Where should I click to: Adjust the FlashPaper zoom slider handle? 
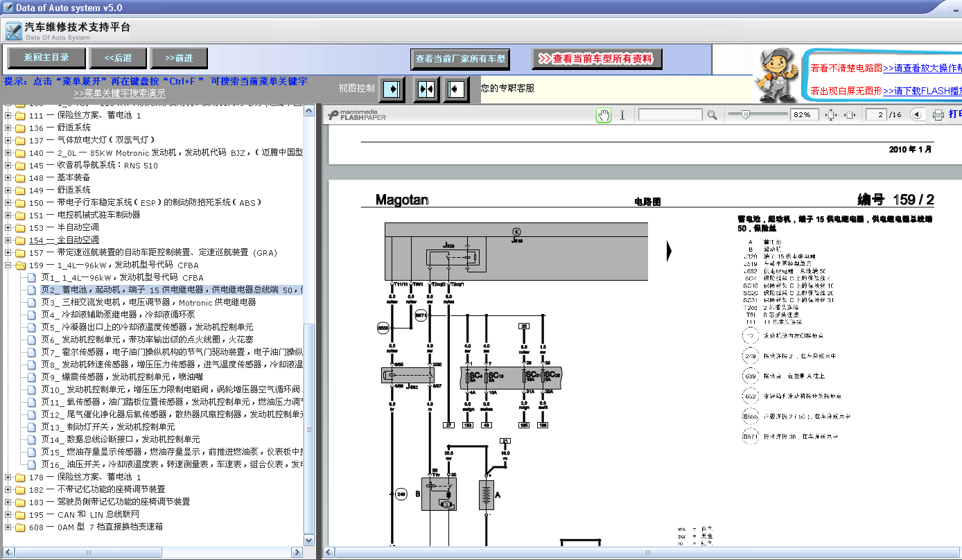(x=746, y=114)
